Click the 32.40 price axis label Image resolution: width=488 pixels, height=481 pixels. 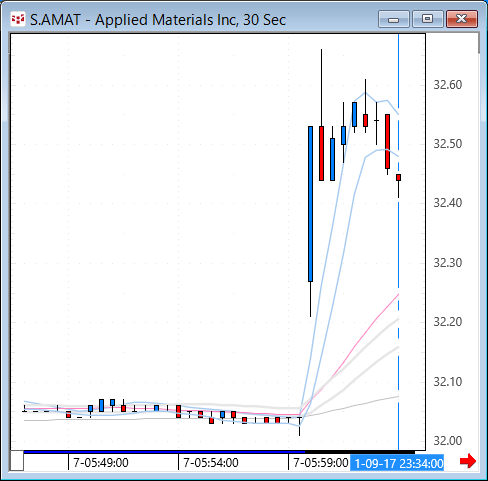tap(448, 203)
